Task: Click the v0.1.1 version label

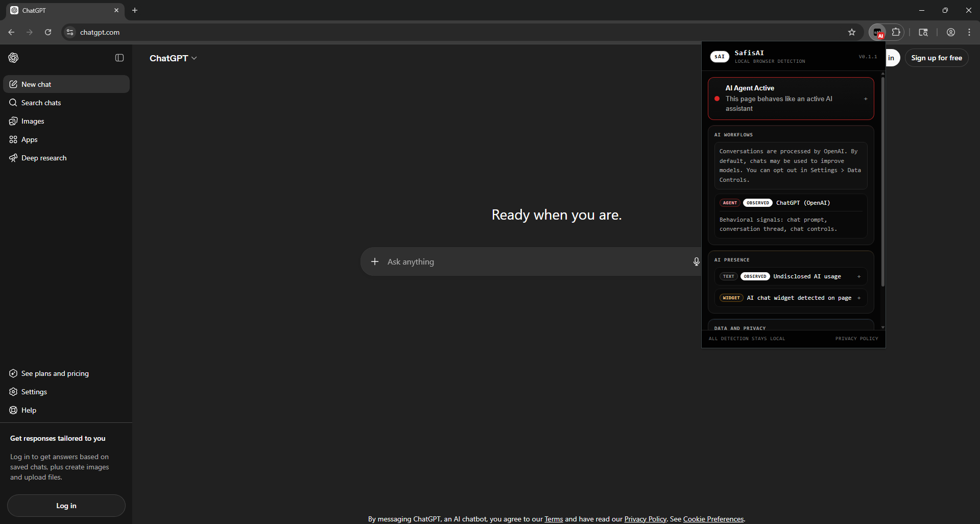Action: pyautogui.click(x=868, y=57)
